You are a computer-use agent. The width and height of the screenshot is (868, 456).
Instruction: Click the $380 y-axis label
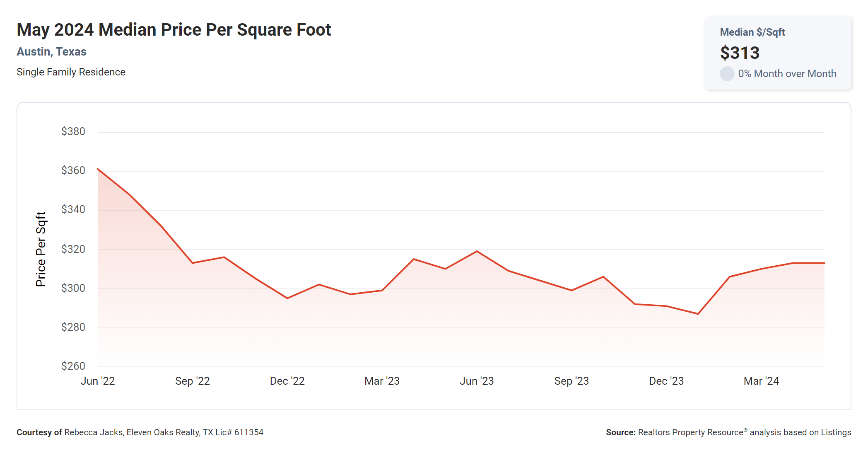[x=73, y=131]
